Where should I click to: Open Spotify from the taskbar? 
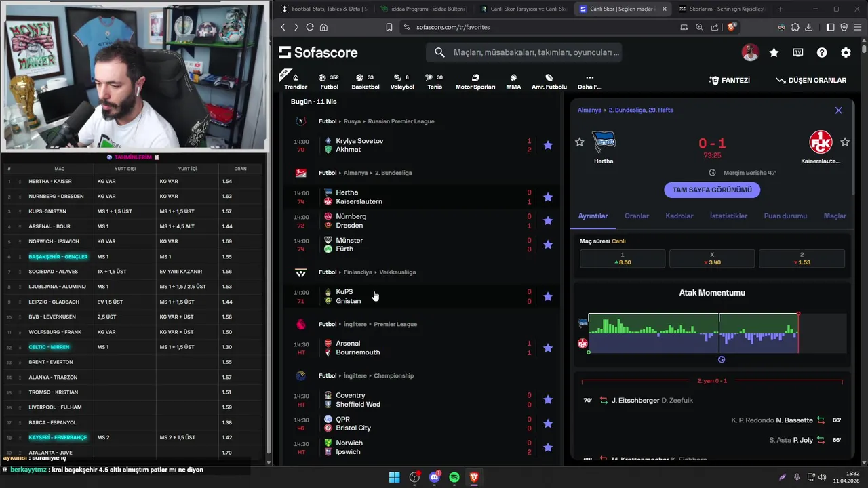coord(454,477)
